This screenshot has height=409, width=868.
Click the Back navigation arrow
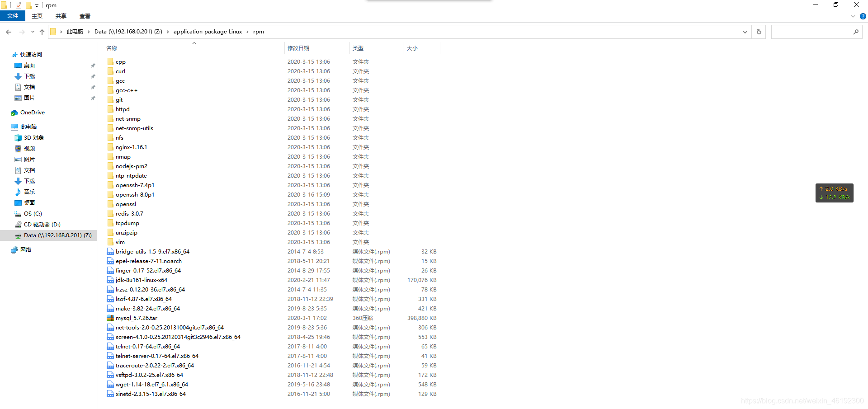click(9, 32)
